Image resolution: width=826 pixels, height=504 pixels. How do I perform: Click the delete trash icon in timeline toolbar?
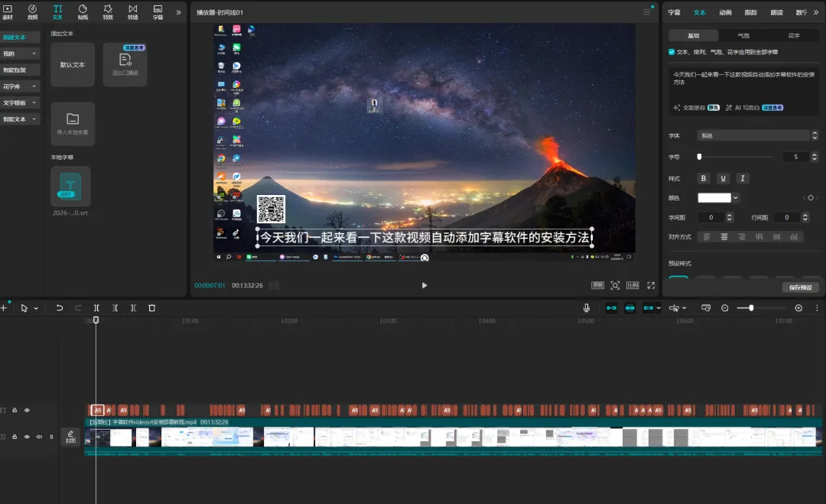(151, 308)
